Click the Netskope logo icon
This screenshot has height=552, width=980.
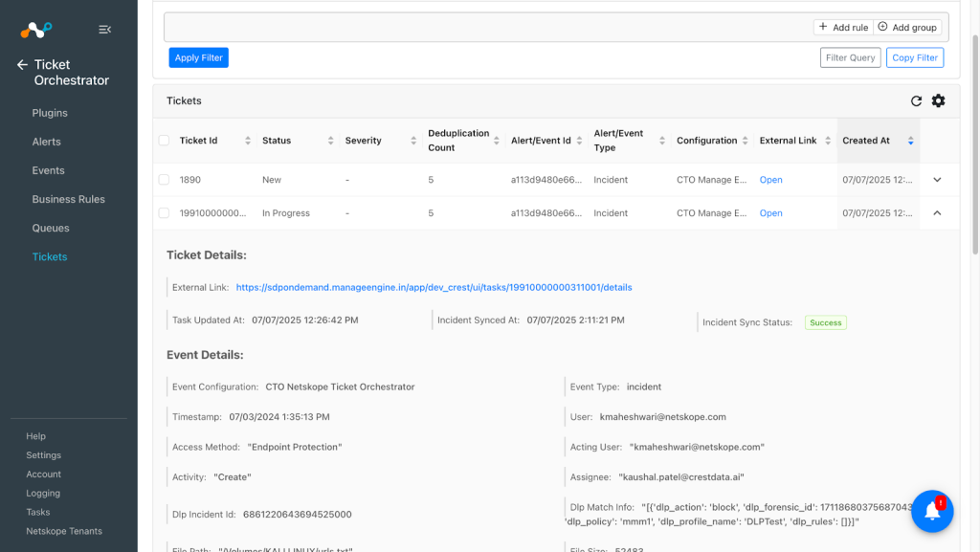pos(36,30)
